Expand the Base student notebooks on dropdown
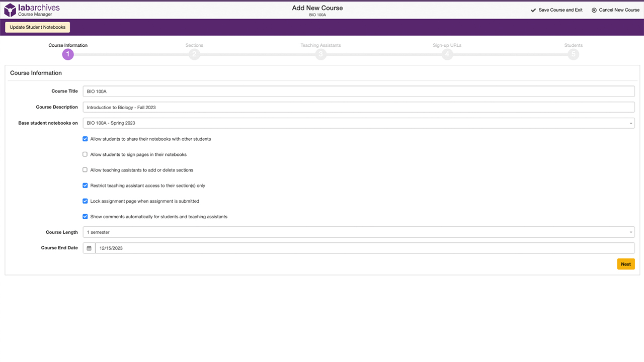 point(359,123)
